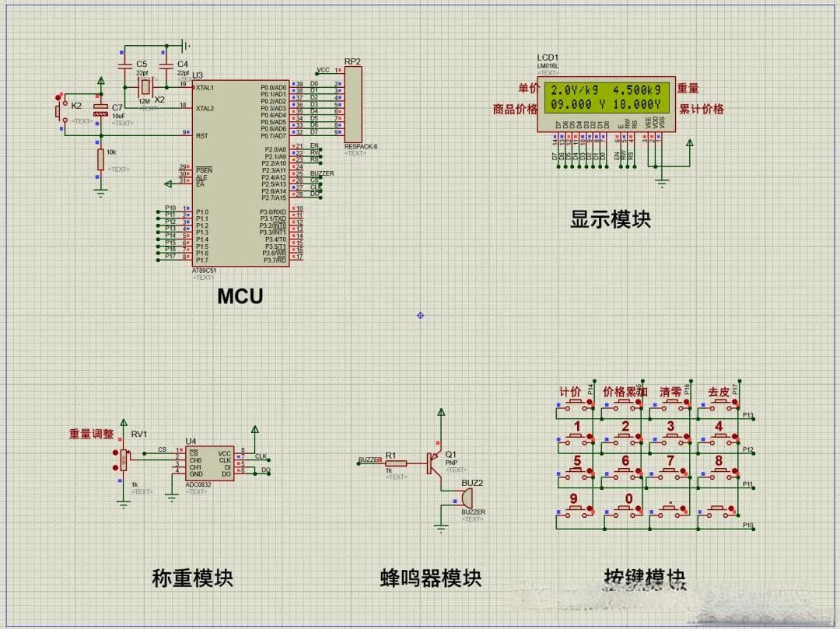Image resolution: width=840 pixels, height=629 pixels.
Task: Click the 称重模块 heading label
Action: point(192,578)
